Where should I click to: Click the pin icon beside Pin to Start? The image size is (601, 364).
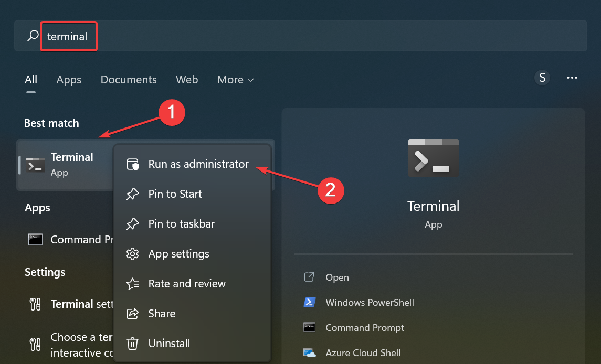point(133,194)
